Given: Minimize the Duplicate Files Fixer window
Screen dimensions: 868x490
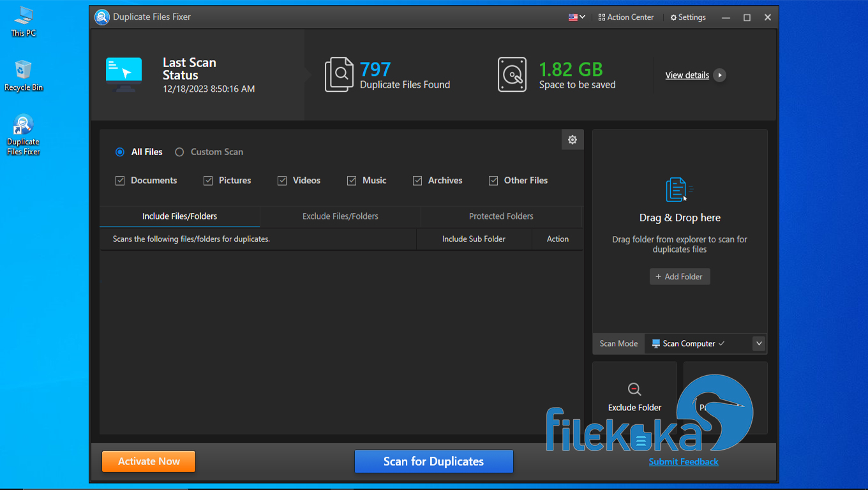Looking at the screenshot, I should pyautogui.click(x=726, y=17).
